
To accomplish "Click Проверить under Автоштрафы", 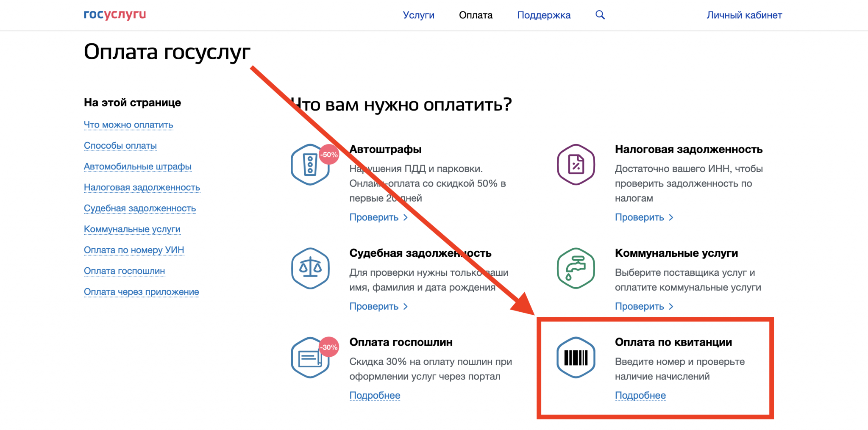I will pyautogui.click(x=378, y=217).
